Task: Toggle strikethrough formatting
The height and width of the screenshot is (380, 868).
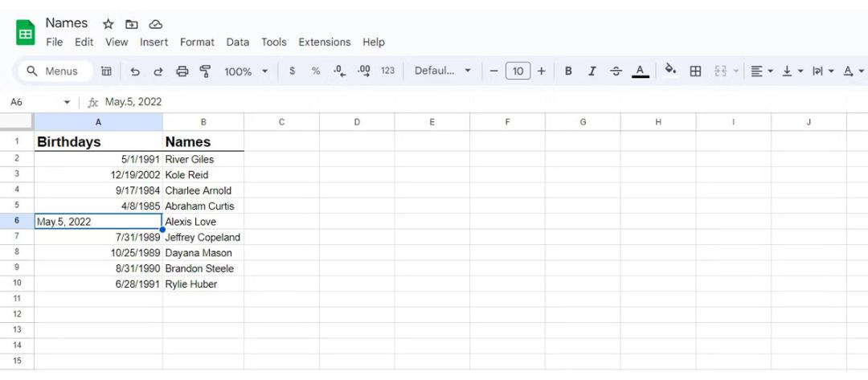Action: (616, 71)
